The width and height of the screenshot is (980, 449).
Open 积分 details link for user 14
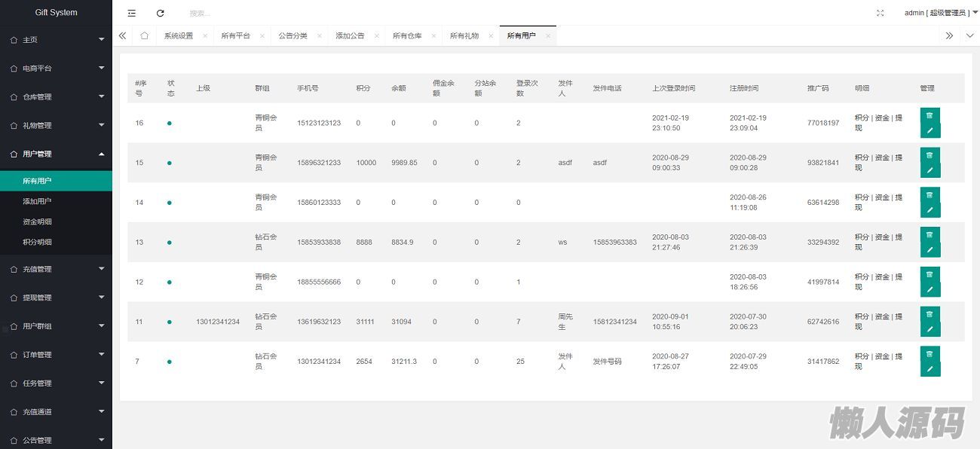click(x=861, y=197)
